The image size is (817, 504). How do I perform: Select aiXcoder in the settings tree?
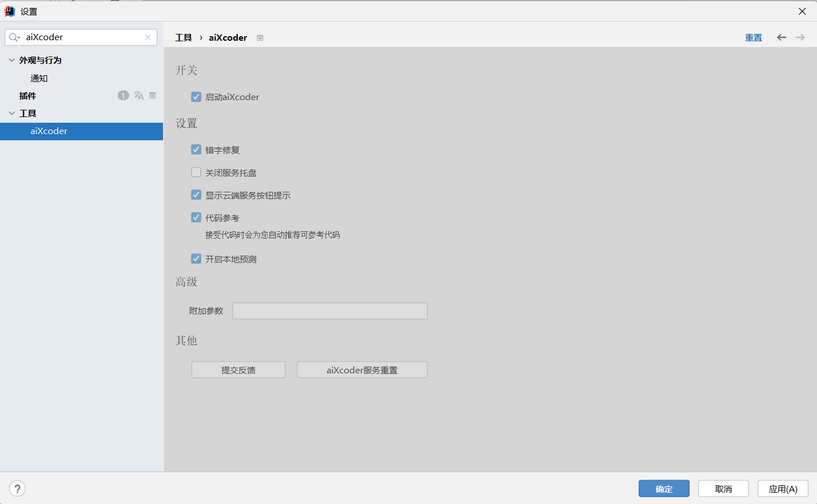point(82,131)
